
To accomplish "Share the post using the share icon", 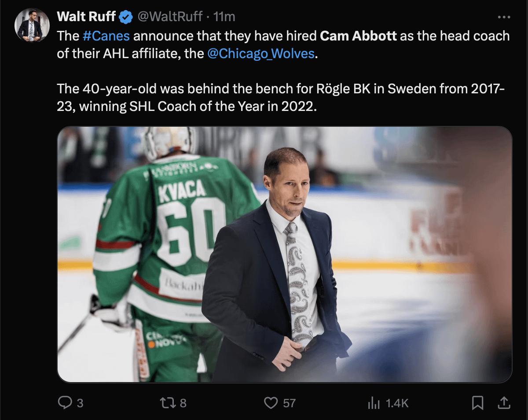I will (504, 402).
